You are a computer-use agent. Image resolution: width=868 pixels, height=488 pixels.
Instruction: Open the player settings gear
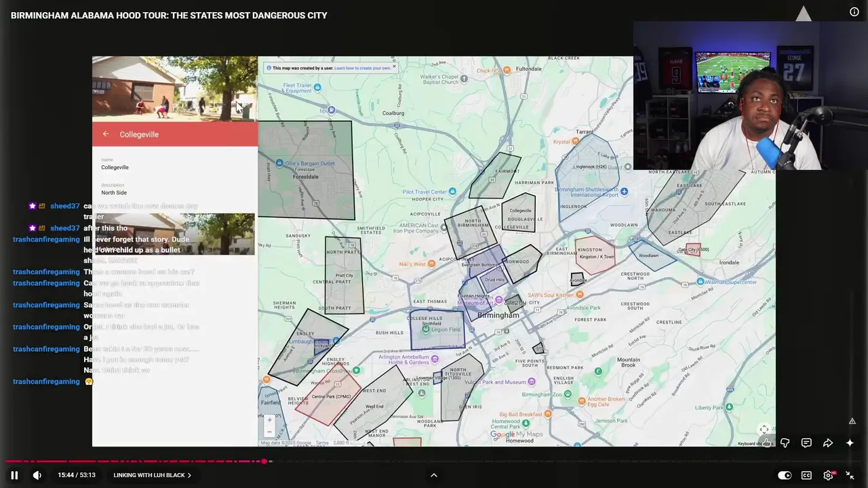click(828, 475)
